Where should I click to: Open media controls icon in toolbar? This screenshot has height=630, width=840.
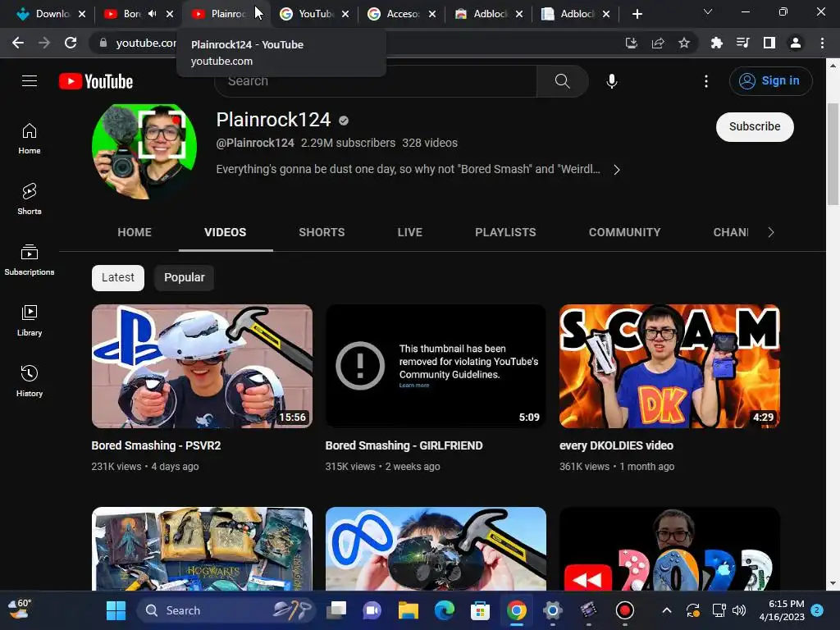(742, 43)
